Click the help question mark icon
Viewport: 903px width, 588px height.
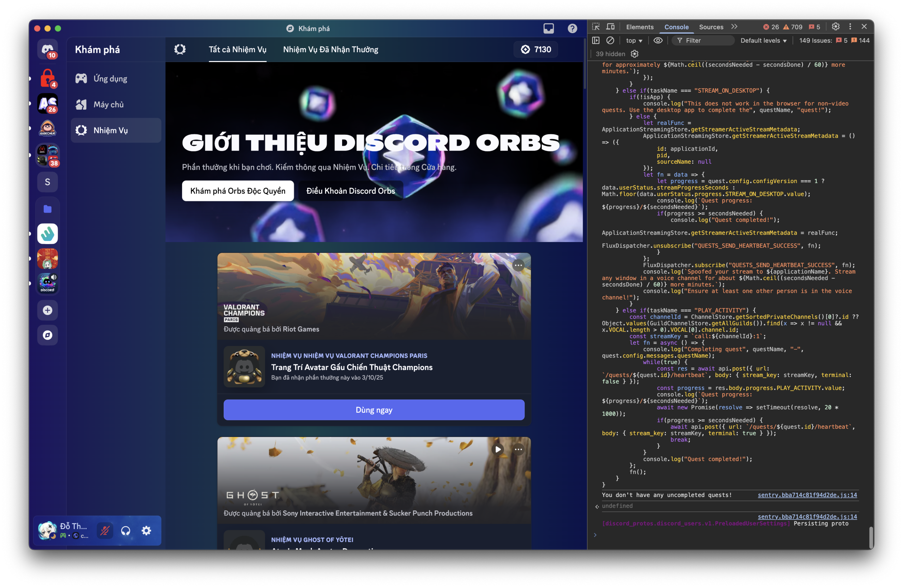coord(572,29)
